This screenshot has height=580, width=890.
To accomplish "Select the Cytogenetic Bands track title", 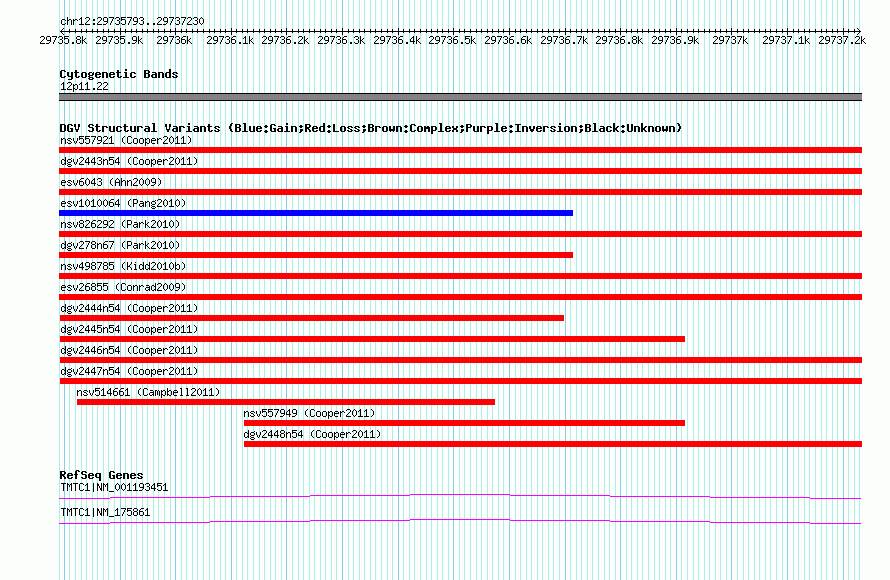I will (119, 74).
